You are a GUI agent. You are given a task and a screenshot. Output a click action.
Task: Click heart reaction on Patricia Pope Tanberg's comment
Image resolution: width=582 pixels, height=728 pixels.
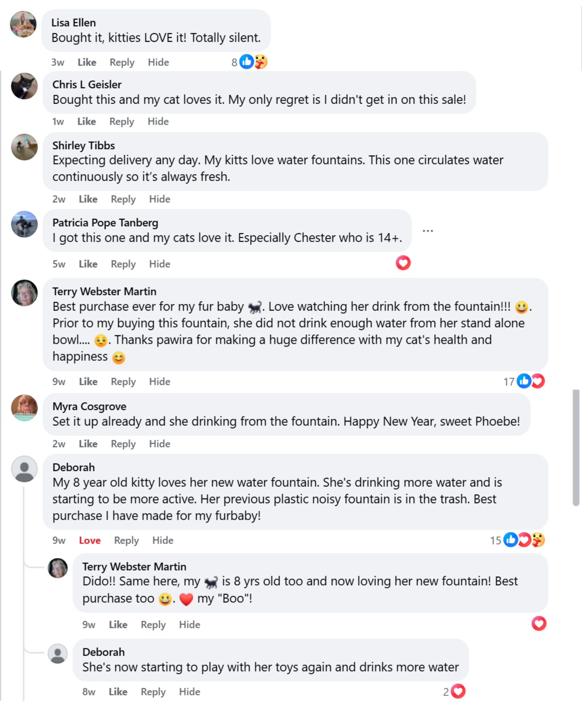[403, 263]
